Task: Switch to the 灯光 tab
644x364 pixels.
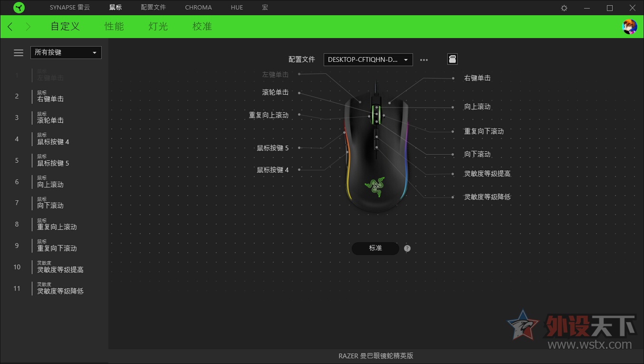Action: [157, 27]
